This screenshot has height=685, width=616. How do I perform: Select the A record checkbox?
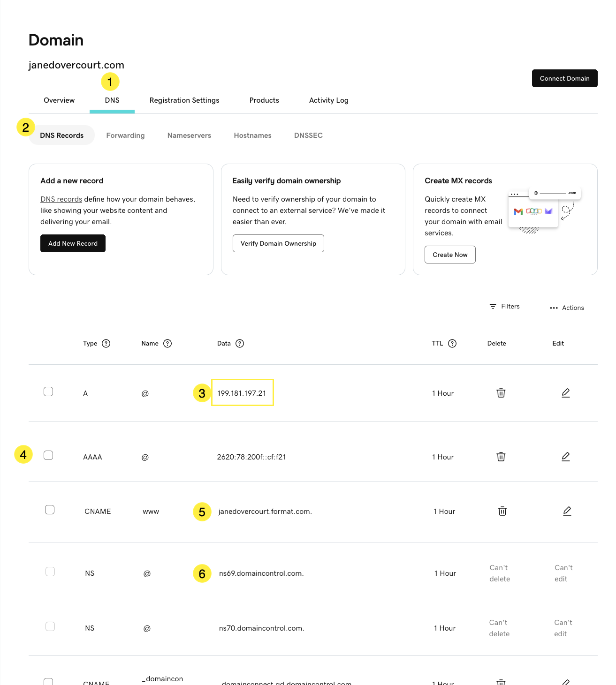click(x=48, y=391)
